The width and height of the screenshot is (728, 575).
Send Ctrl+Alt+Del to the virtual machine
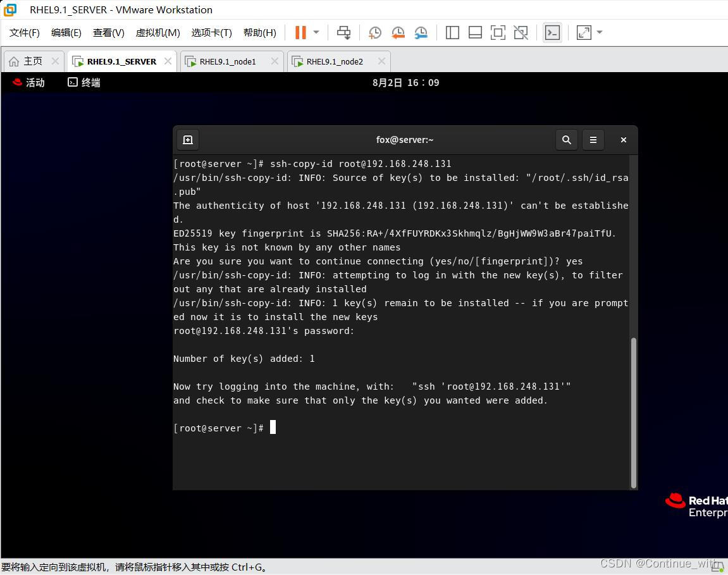[343, 32]
